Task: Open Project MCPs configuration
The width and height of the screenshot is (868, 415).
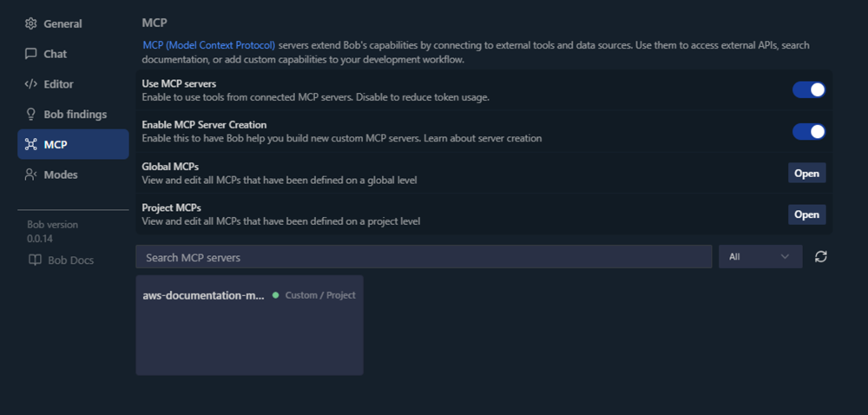Action: coord(806,214)
